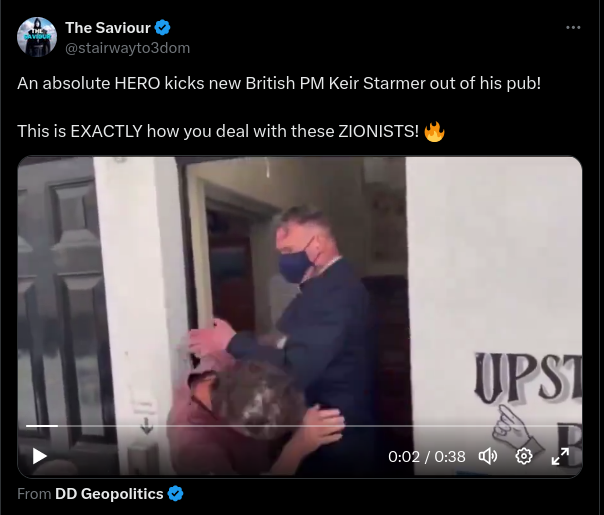This screenshot has height=515, width=604.
Task: Click the video timestamp 0:02 / 0:38
Action: pos(427,457)
